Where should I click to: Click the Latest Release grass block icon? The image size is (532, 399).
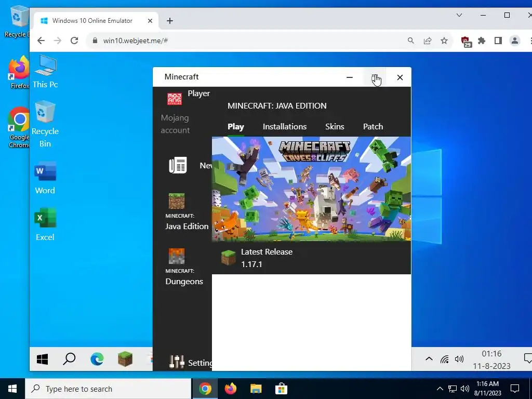coord(229,258)
